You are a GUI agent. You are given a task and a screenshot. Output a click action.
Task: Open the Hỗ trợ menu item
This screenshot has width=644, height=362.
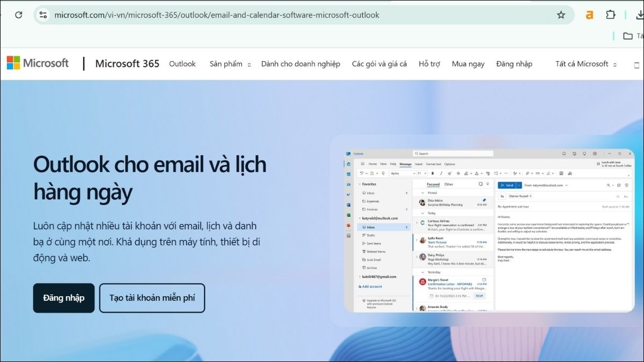click(x=429, y=64)
